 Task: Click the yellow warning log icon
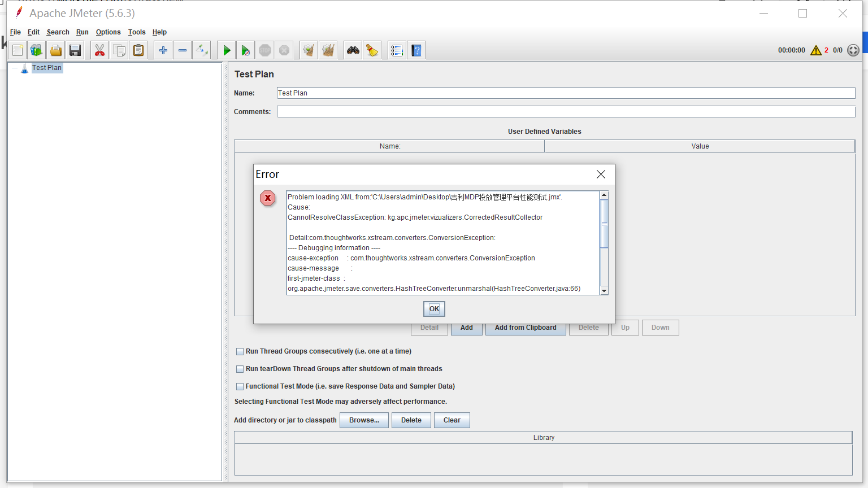tap(815, 50)
